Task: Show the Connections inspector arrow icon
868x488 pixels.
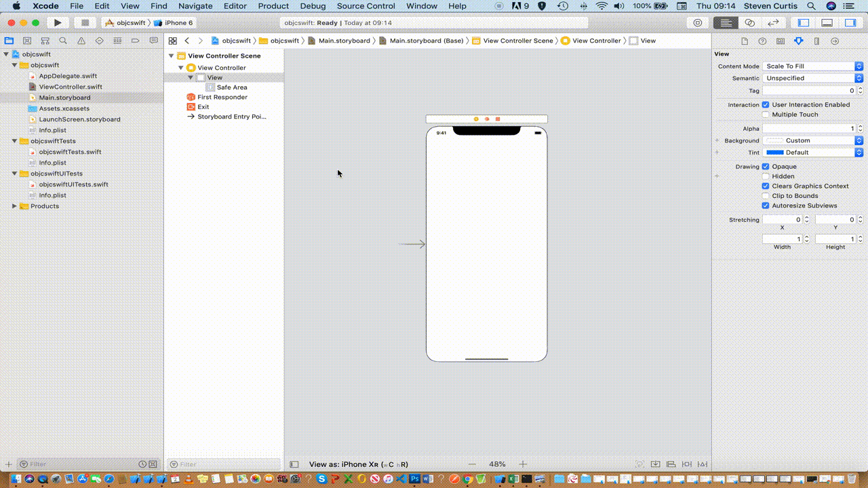Action: pos(835,41)
